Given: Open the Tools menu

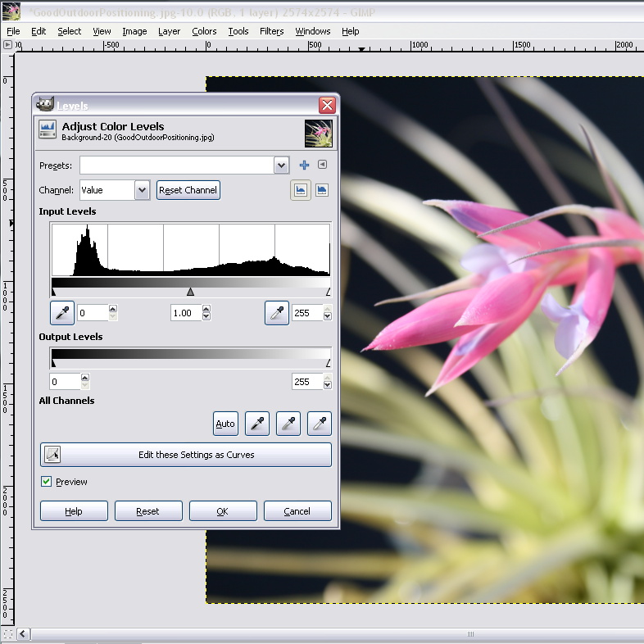Looking at the screenshot, I should [x=238, y=31].
